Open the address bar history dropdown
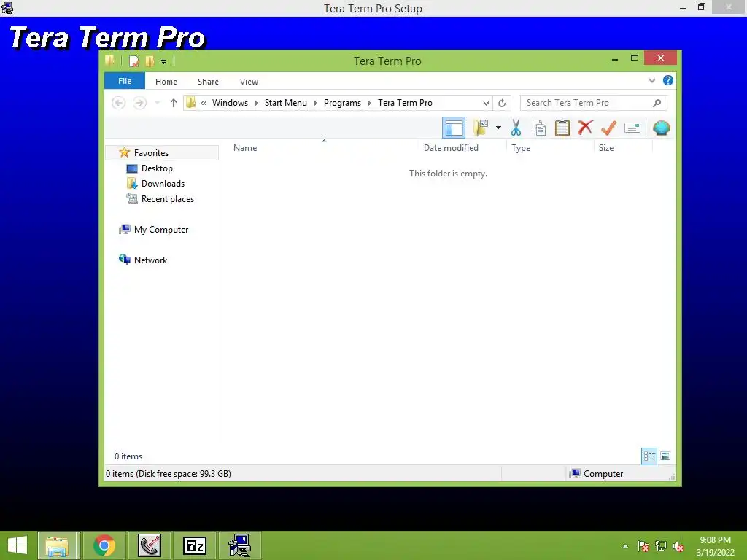This screenshot has width=747, height=560. coord(485,103)
